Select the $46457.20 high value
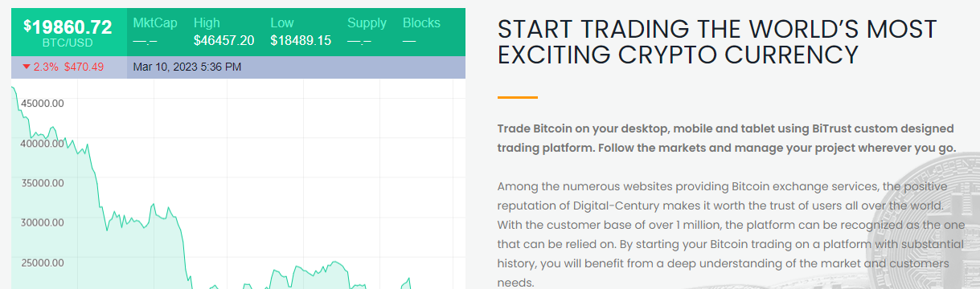The width and height of the screenshot is (980, 289). tap(224, 40)
